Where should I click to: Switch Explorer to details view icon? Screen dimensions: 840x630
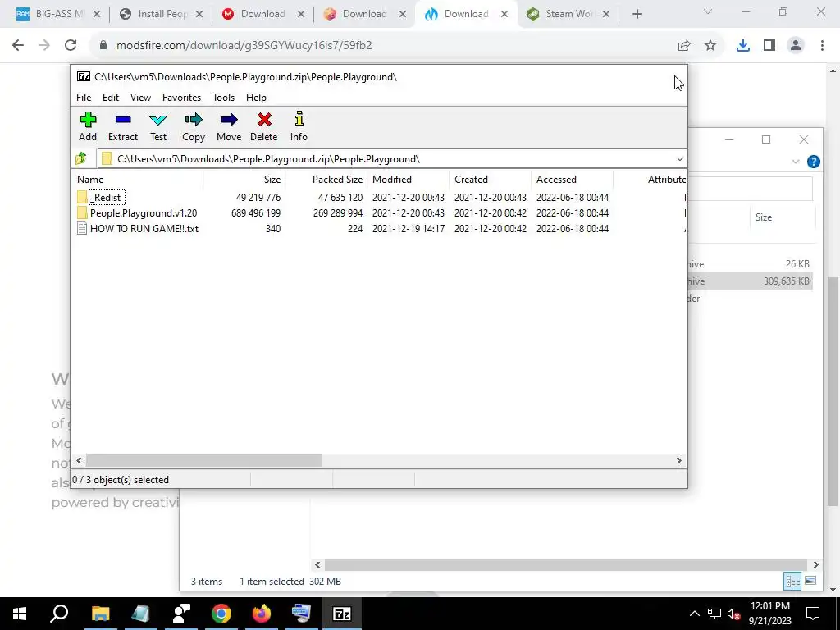[792, 582]
